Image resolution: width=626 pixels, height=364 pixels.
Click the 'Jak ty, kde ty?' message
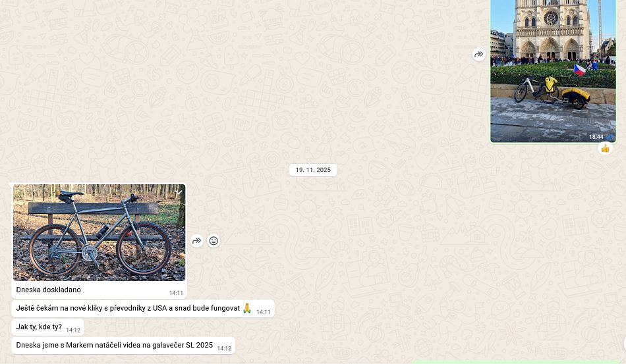pyautogui.click(x=39, y=327)
